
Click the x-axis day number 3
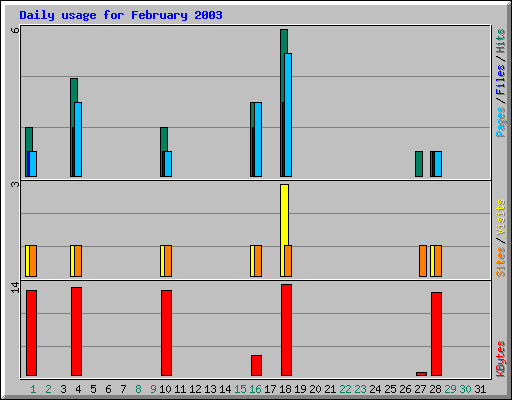click(63, 389)
